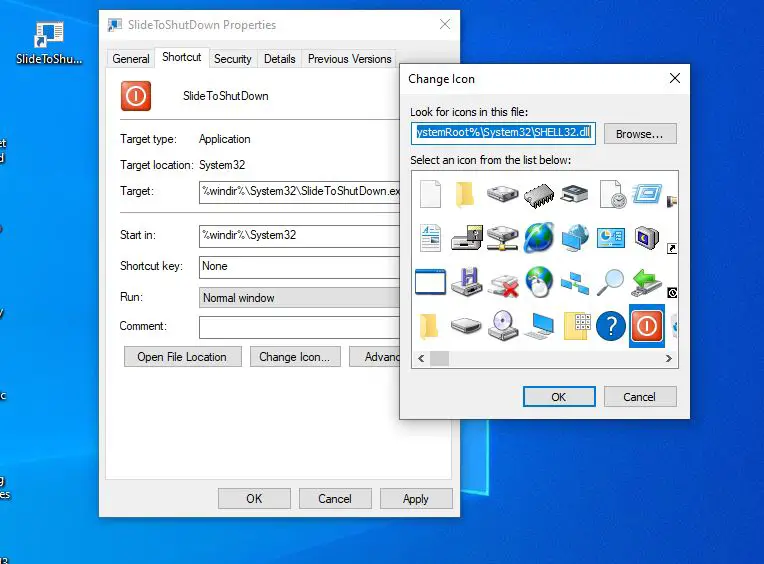Pick the blue run window icon
The width and height of the screenshot is (764, 564).
(647, 194)
